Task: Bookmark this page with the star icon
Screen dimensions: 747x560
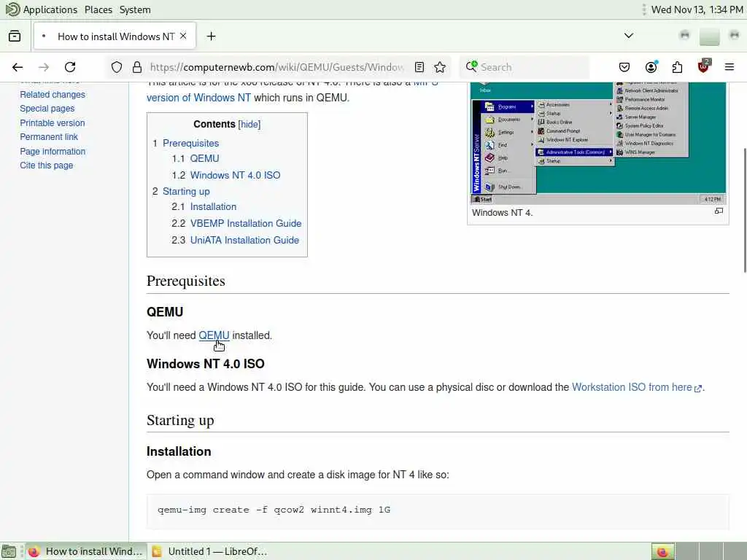Action: [440, 67]
